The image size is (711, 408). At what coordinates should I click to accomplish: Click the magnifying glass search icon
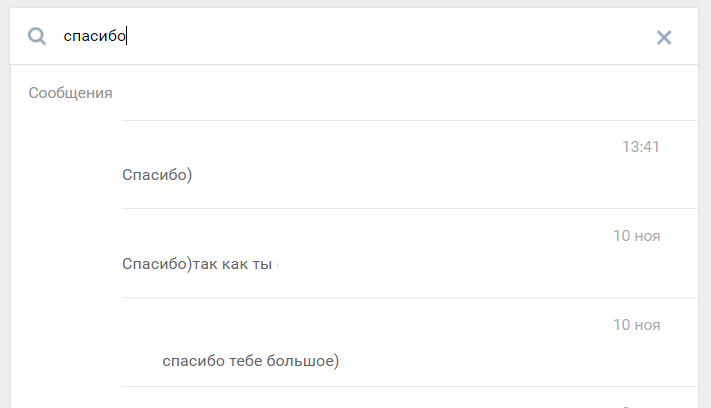pyautogui.click(x=37, y=36)
